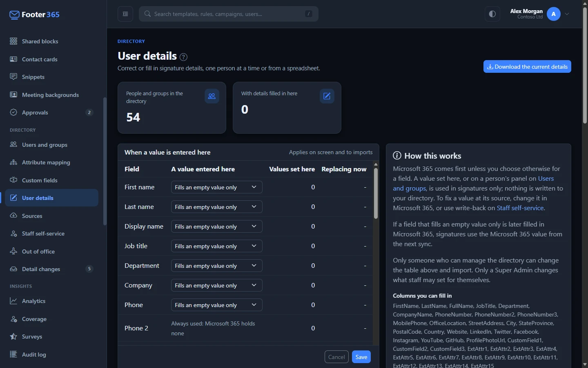Click the Audit log list icon
588x368 pixels.
(13, 355)
